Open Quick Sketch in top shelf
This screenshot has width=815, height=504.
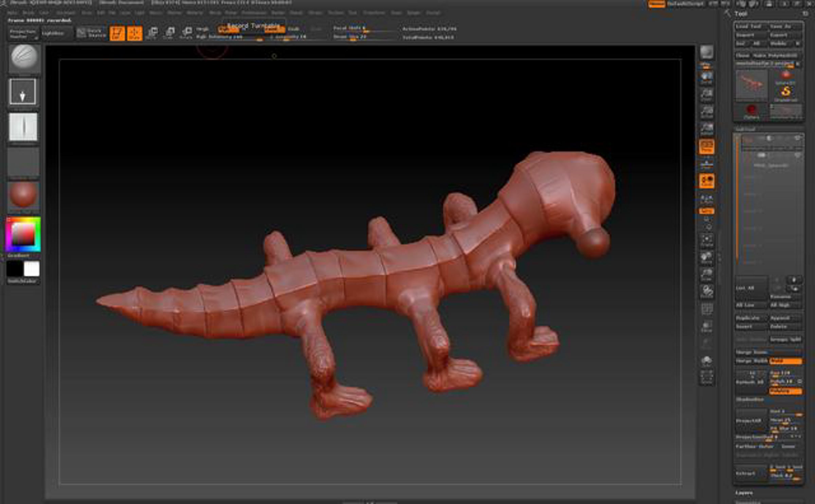[x=91, y=33]
